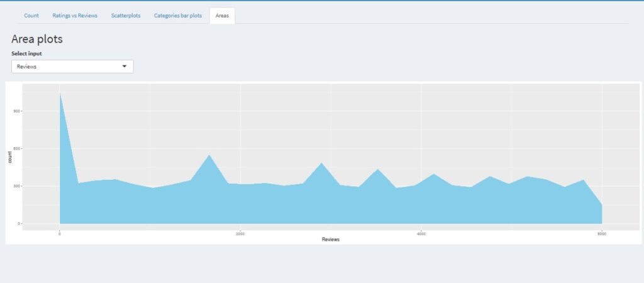This screenshot has width=644, height=283.
Task: Click the Select input label
Action: point(26,53)
